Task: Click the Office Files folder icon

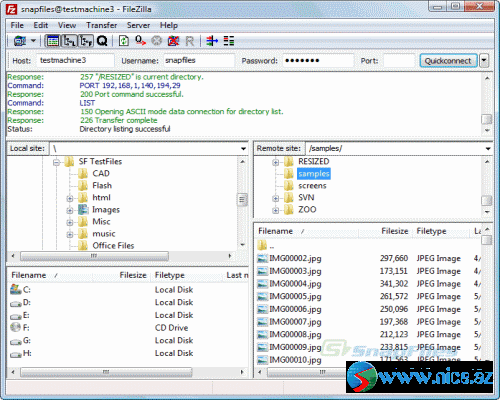Action: coord(83,246)
